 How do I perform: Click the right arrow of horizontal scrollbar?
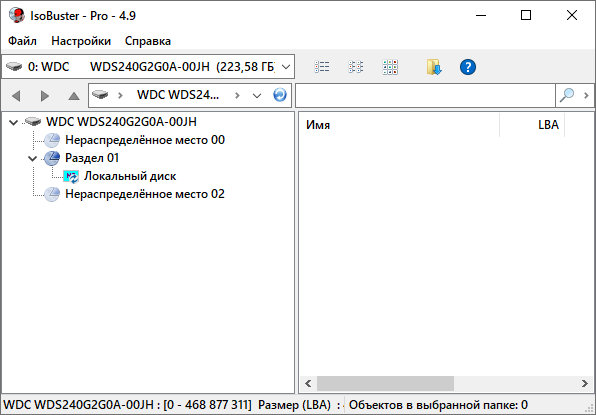coord(585,383)
